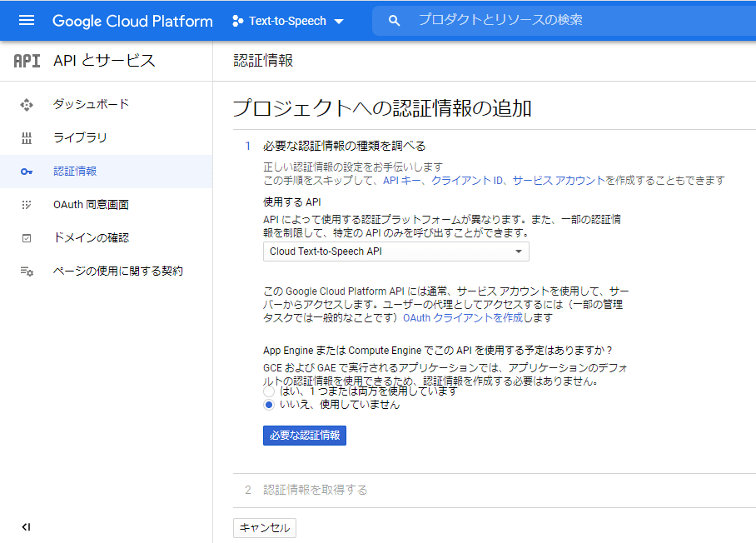Follow the API キー link

[401, 181]
